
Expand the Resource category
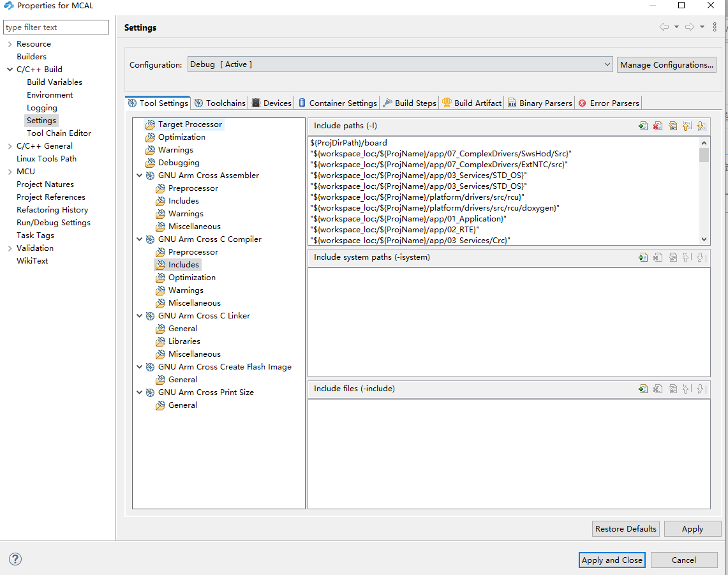point(10,44)
